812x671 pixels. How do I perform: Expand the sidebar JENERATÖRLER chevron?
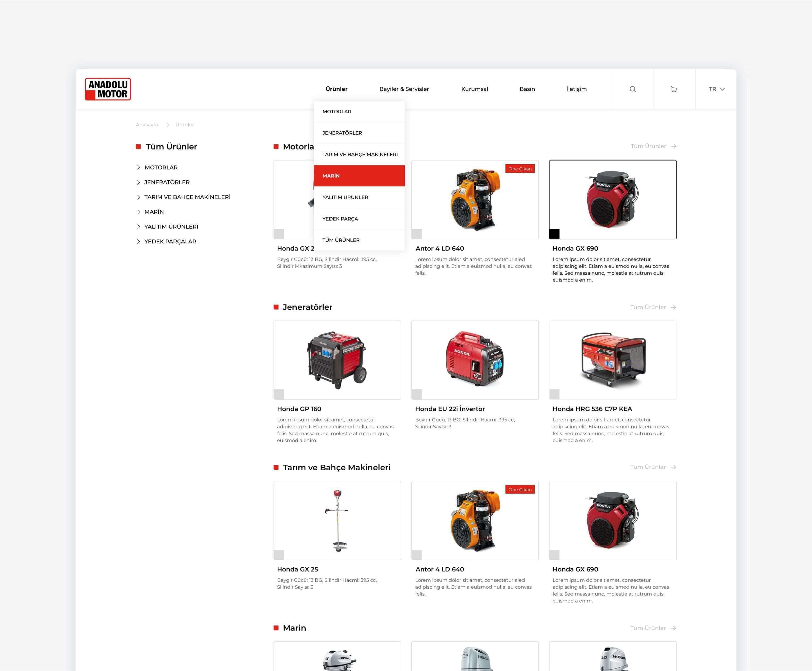pos(138,182)
